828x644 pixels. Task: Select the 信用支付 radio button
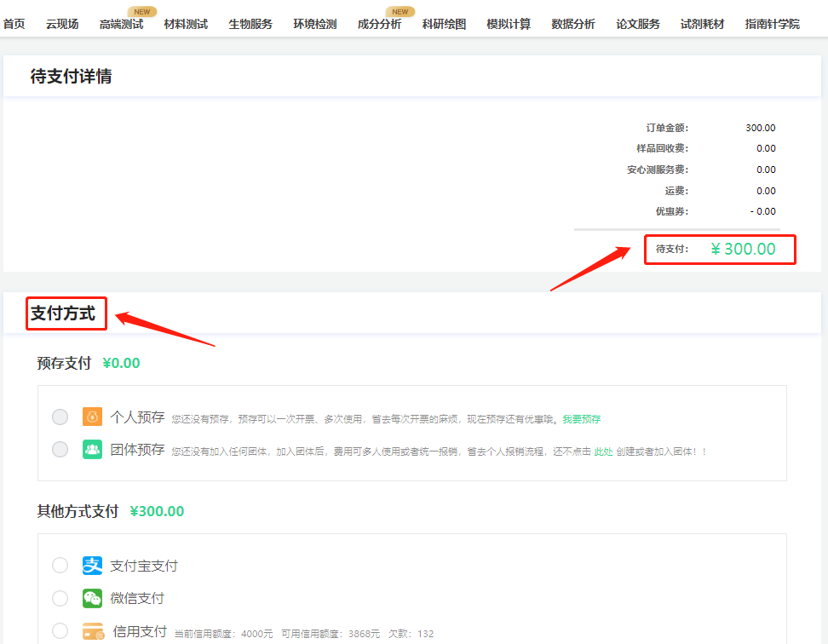(60, 633)
